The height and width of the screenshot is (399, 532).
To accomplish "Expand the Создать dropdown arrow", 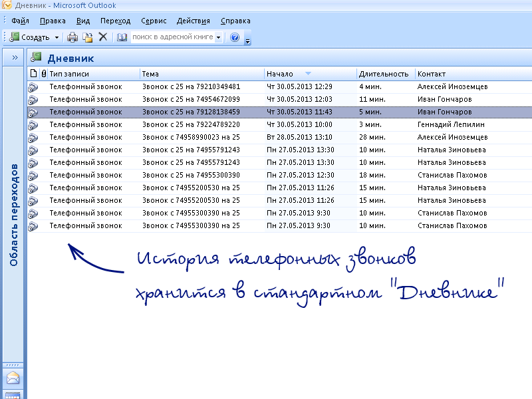I will (57, 37).
